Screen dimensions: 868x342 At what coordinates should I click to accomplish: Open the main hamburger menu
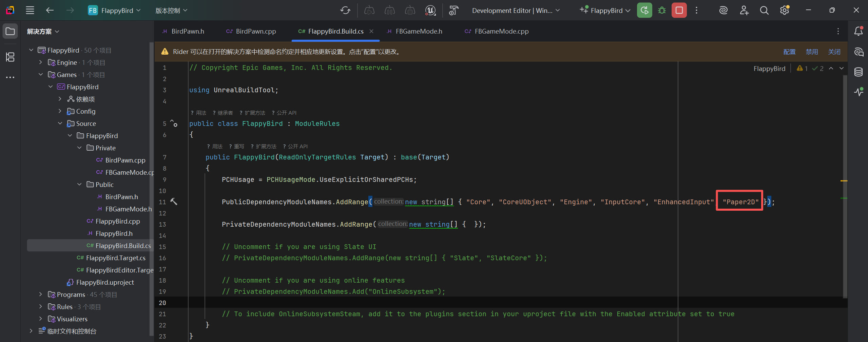(30, 10)
